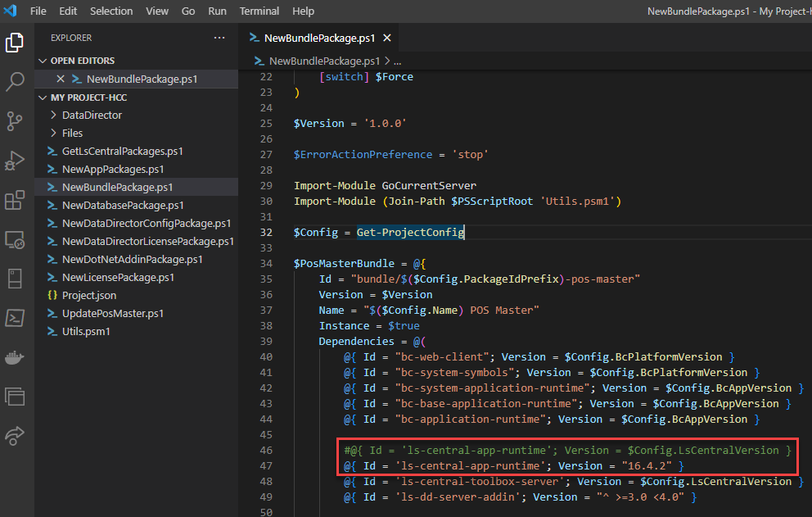Open GetLsCentralPackages.ps1 file
Image resolution: width=812 pixels, height=517 pixels.
[122, 151]
